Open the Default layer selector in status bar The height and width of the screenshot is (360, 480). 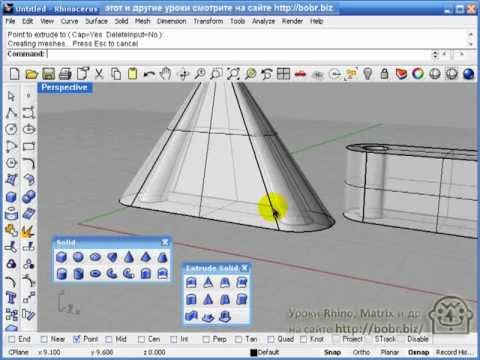click(x=265, y=352)
